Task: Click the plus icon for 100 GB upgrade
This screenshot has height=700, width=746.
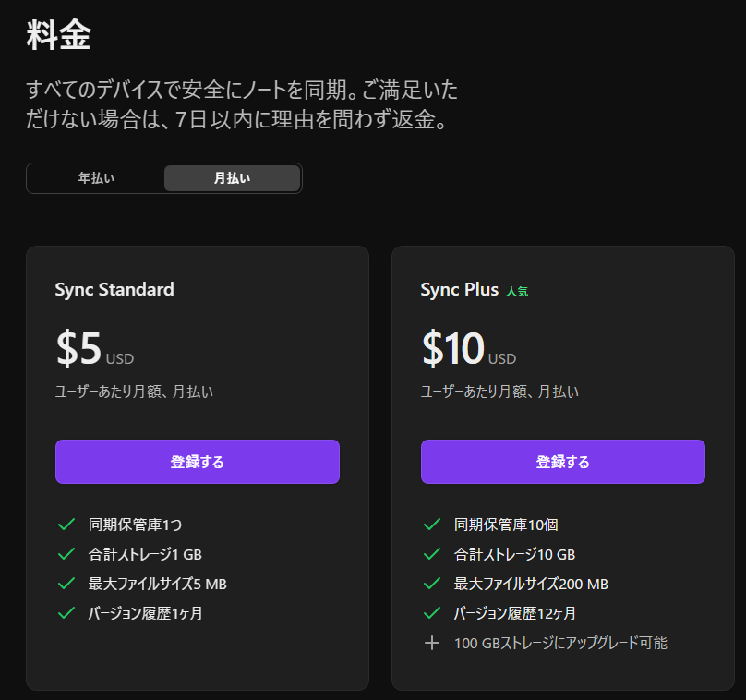Action: click(x=431, y=643)
